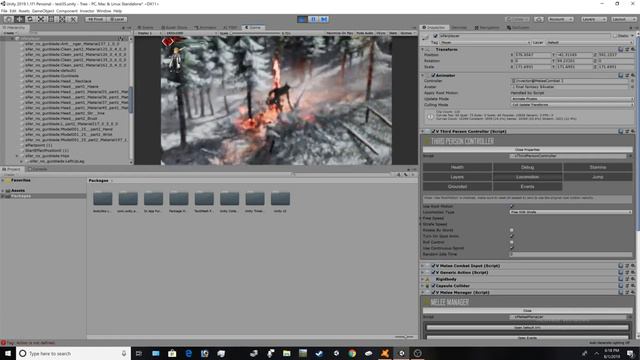Open Task View on the taskbar

tap(138, 353)
